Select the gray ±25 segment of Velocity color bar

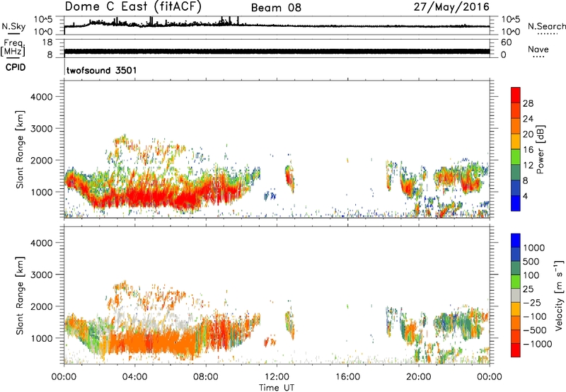coord(516,295)
